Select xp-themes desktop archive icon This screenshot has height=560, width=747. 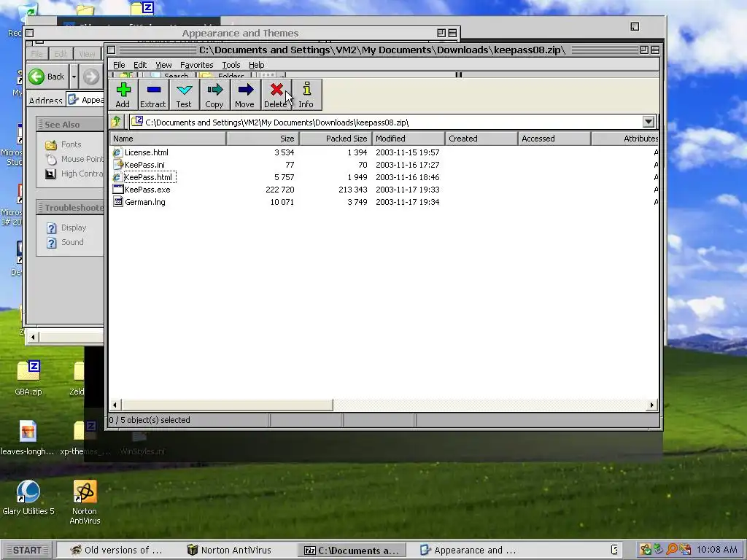(85, 438)
